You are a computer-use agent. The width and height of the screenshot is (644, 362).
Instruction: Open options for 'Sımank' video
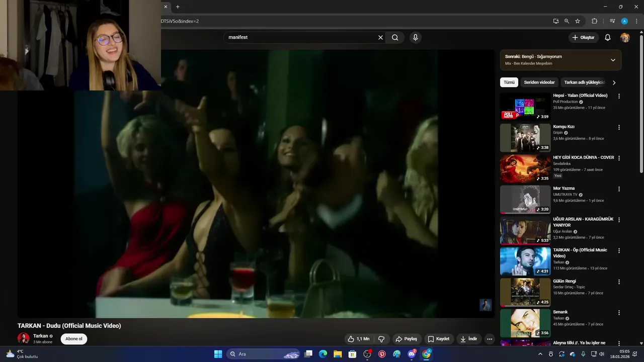pyautogui.click(x=619, y=313)
